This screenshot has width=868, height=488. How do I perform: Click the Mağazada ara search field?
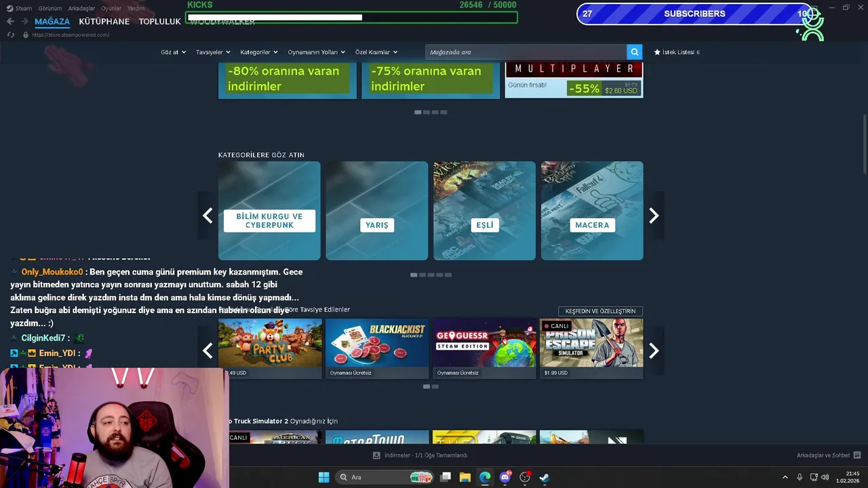click(x=526, y=52)
